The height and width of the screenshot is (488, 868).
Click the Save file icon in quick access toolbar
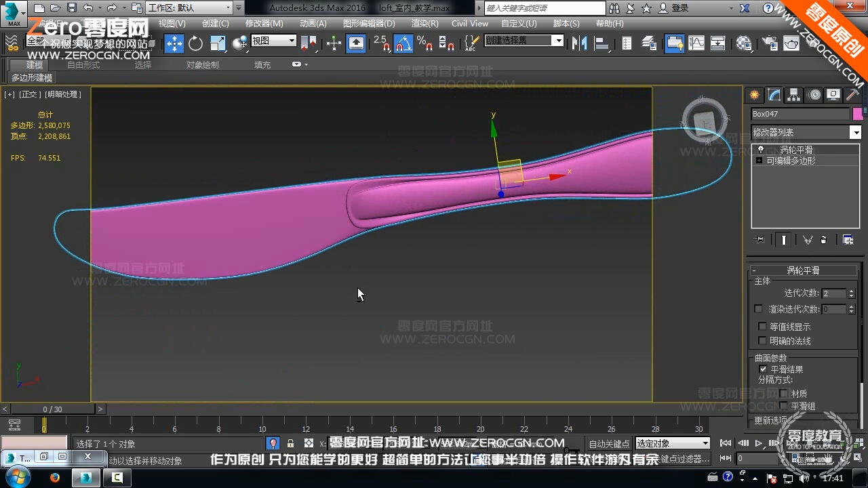(x=71, y=8)
